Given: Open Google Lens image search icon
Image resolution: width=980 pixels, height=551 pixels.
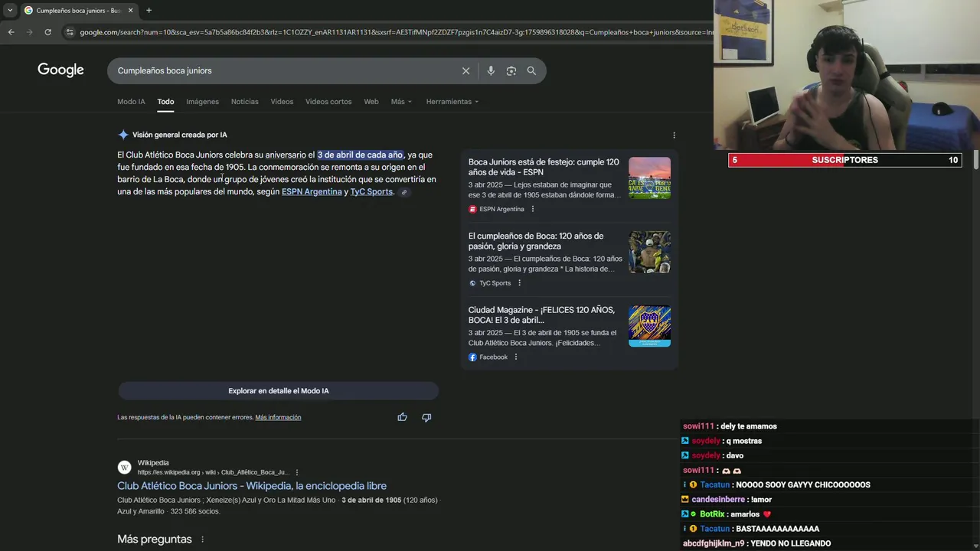Looking at the screenshot, I should click(x=511, y=70).
